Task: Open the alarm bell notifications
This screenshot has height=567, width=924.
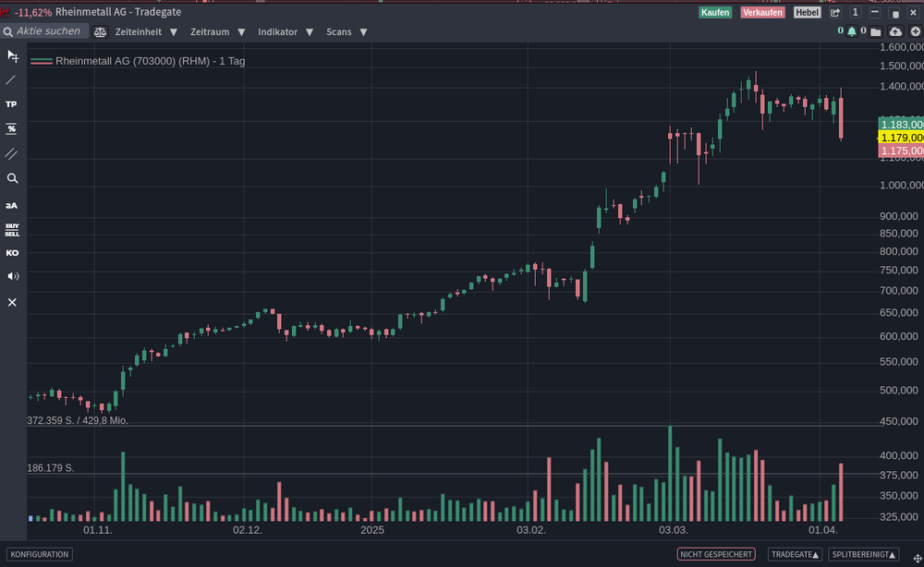Action: [x=852, y=31]
